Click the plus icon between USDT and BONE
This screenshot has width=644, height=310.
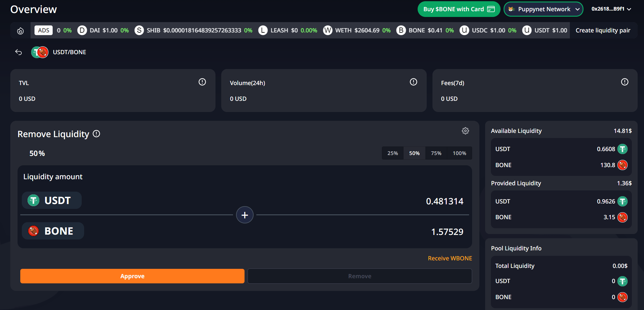click(x=245, y=215)
